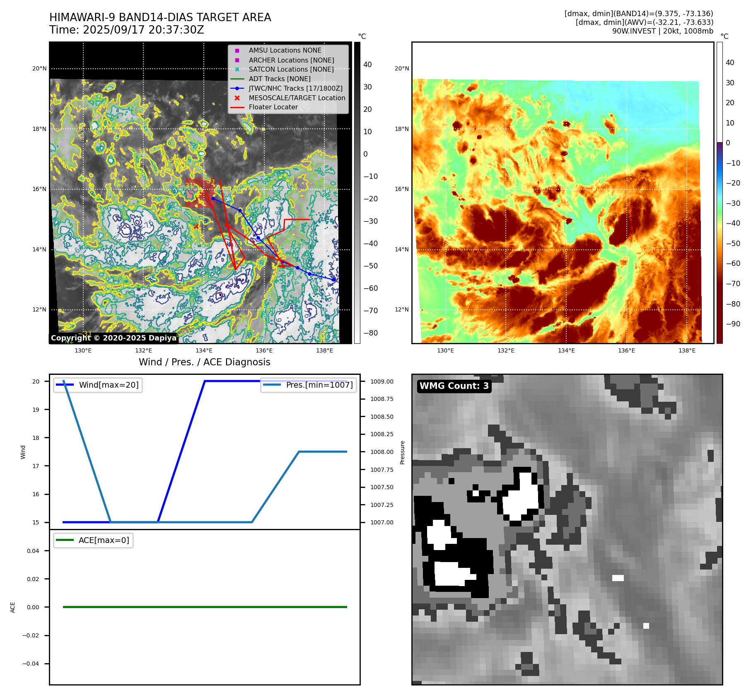Click the 'Wind' y-axis label
751x700 pixels.
coord(23,452)
